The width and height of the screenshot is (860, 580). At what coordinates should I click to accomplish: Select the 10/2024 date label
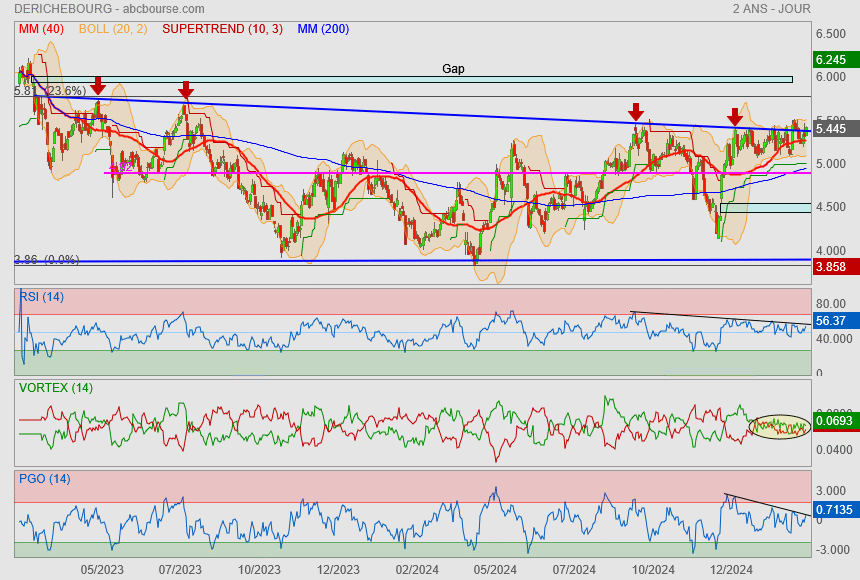click(x=653, y=570)
